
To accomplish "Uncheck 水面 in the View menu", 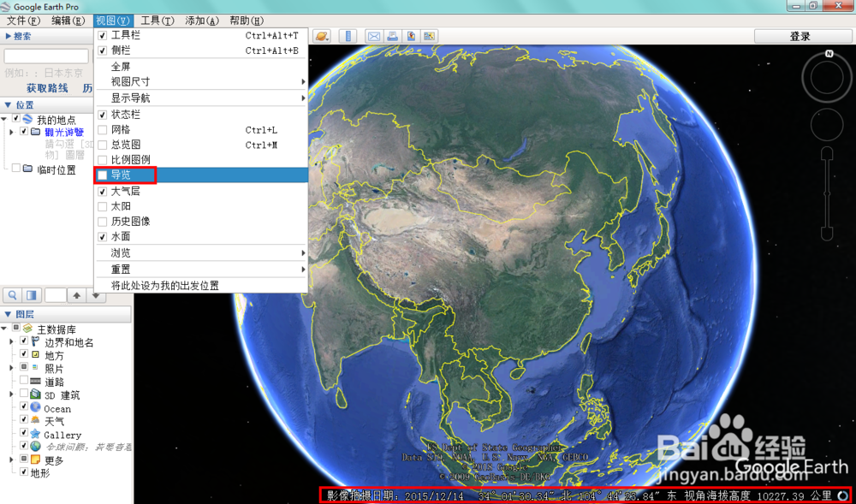I will point(201,237).
